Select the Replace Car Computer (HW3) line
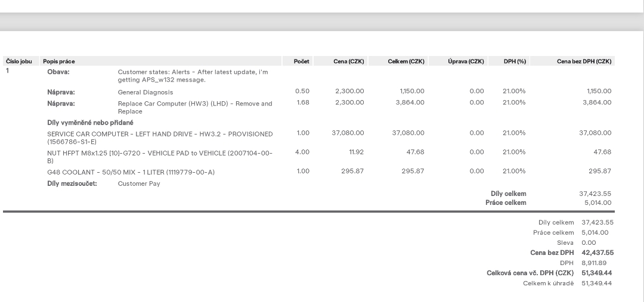The height and width of the screenshot is (302, 644). (309, 107)
